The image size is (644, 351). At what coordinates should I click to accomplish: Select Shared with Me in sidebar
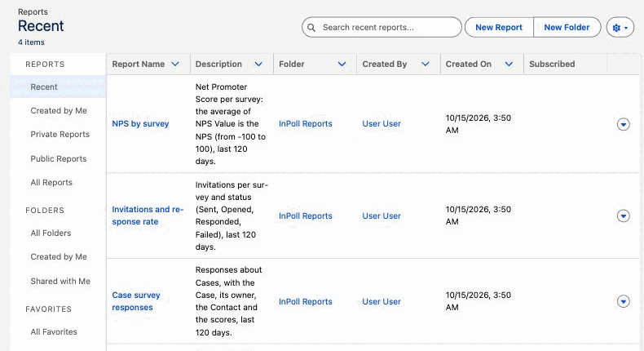[60, 282]
